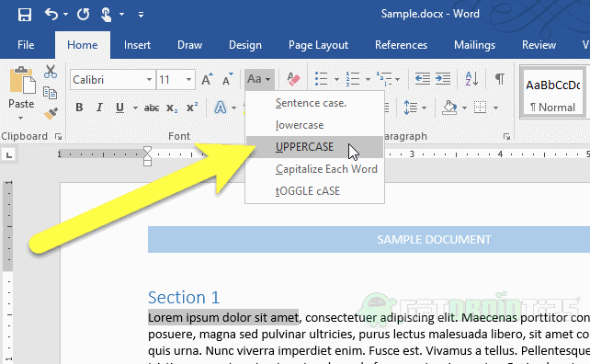This screenshot has height=364, width=590.
Task: Open numbering library dropdown arrow
Action: pyautogui.click(x=368, y=79)
